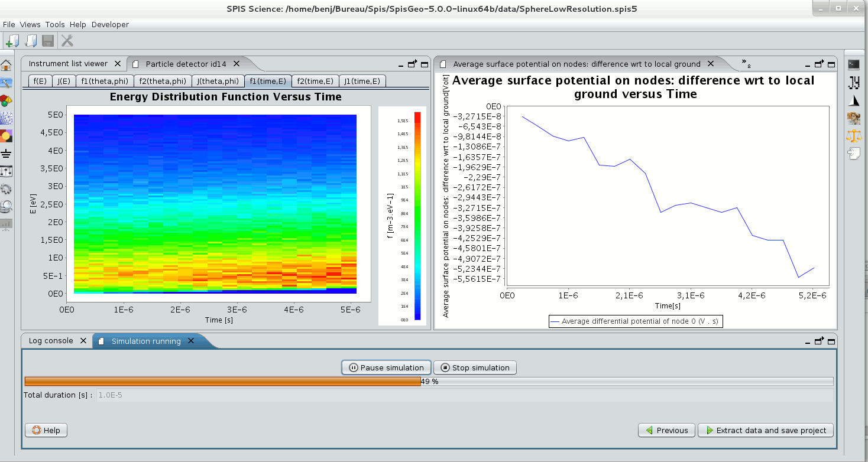
Task: Click the golden balance scales icon
Action: pos(853,136)
